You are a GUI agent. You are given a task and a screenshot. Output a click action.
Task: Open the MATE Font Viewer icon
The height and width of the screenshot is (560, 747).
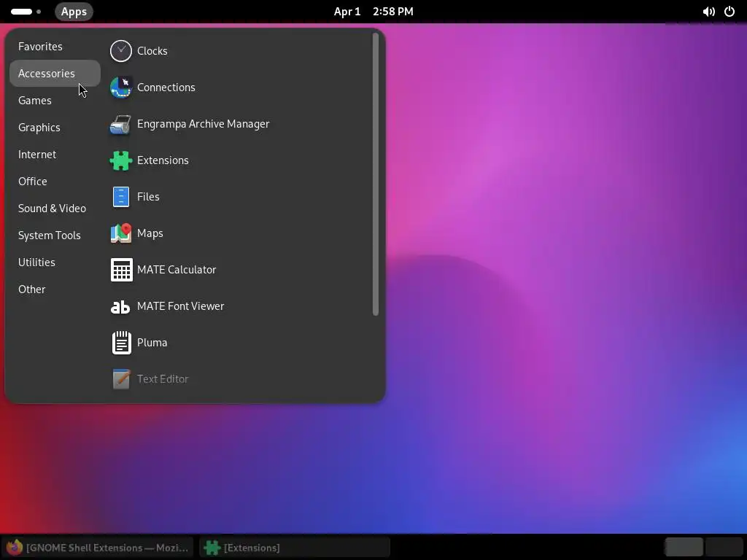121,307
